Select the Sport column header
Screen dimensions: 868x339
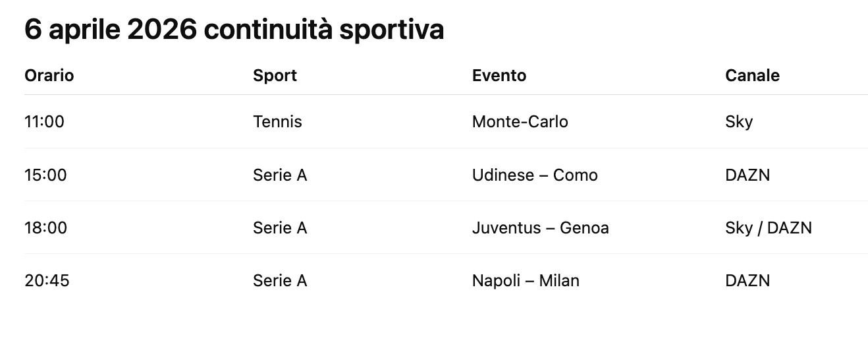coord(275,76)
